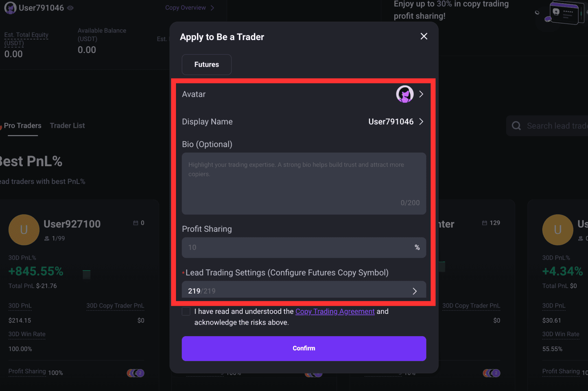Click the coin icons beside Profit Sharing 100%
The width and height of the screenshot is (588, 391).
tap(135, 373)
